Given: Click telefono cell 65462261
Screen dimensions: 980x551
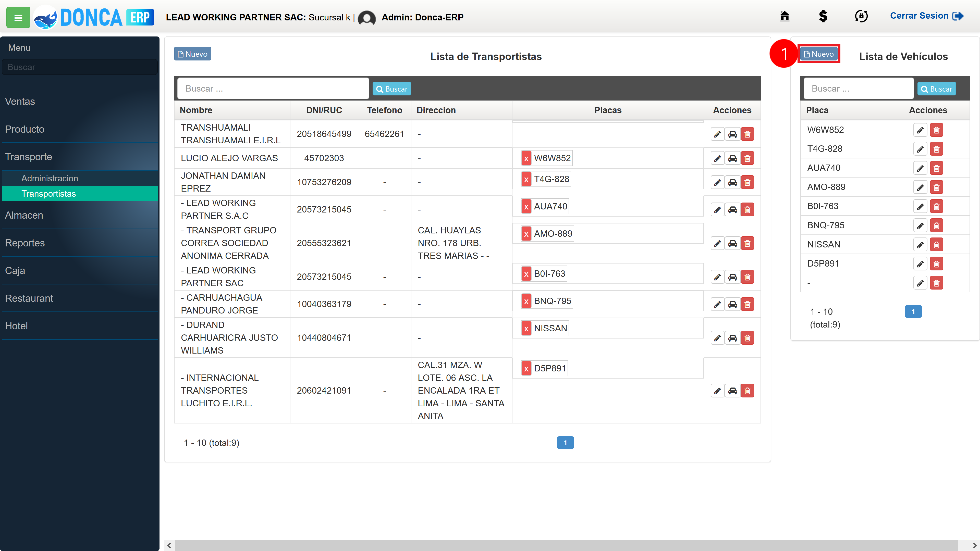Looking at the screenshot, I should coord(384,134).
